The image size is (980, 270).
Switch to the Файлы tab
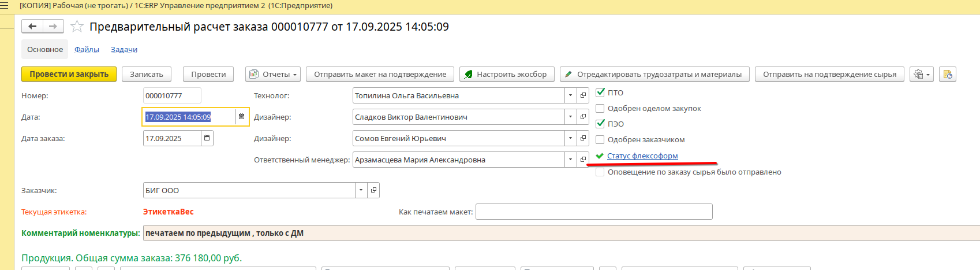pyautogui.click(x=87, y=49)
